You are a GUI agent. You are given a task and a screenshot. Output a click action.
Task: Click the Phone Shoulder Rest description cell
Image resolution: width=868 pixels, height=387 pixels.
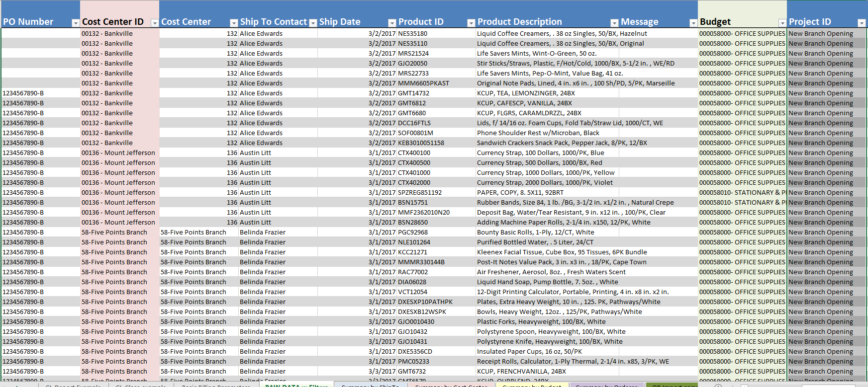pos(538,133)
